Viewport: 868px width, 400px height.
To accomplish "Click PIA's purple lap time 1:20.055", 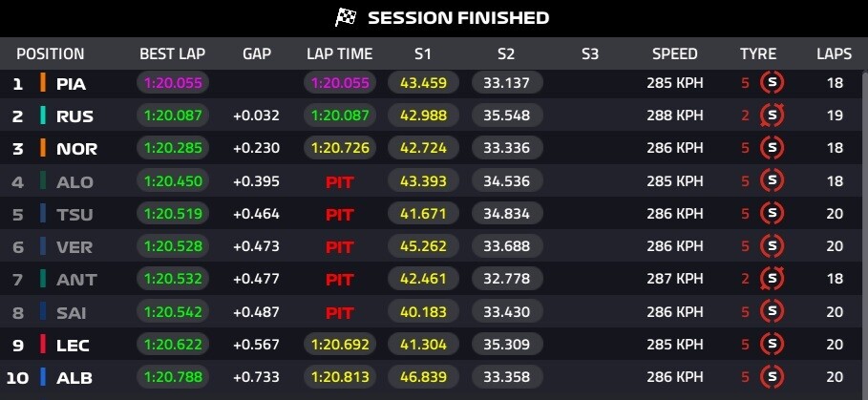I will tap(340, 84).
